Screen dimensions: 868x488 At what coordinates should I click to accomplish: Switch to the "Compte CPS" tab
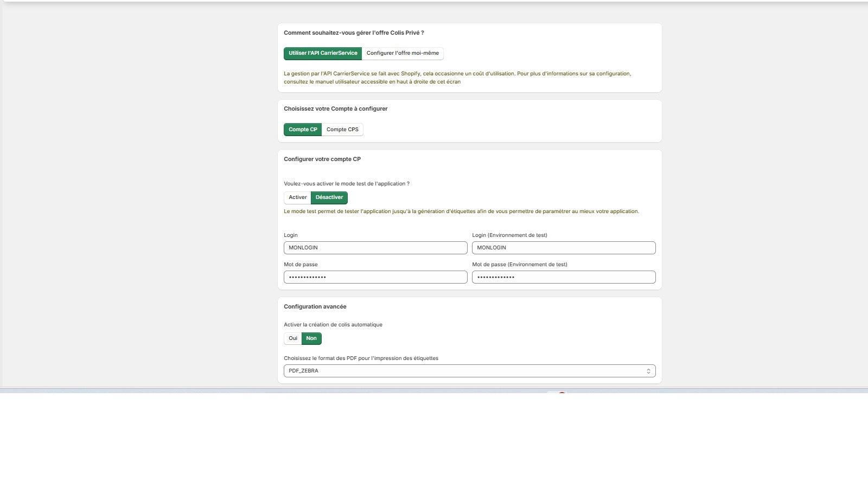point(342,129)
